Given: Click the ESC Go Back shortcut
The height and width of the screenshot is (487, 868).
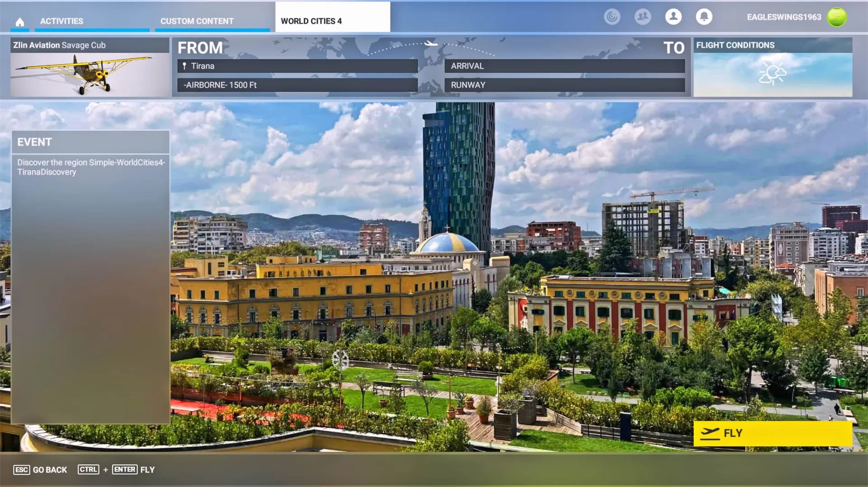Looking at the screenshot, I should [40, 470].
